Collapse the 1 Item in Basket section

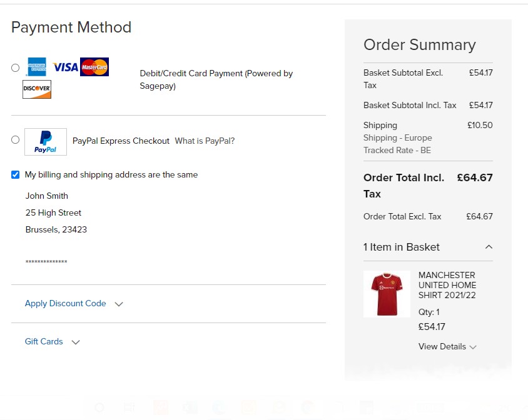[489, 247]
